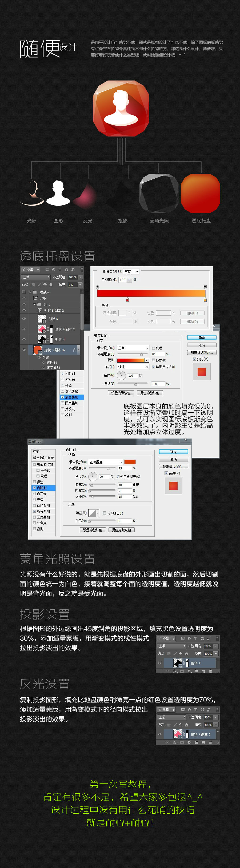Click 大小 15 input field

click(125, 497)
